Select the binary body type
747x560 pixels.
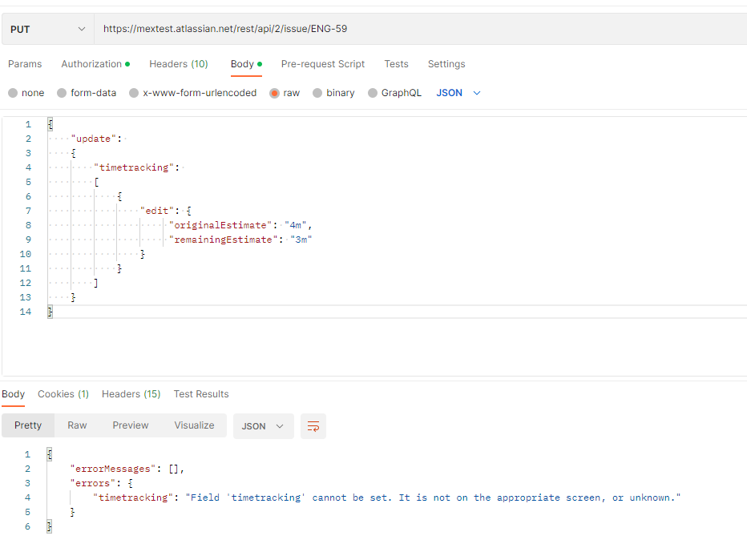[333, 93]
